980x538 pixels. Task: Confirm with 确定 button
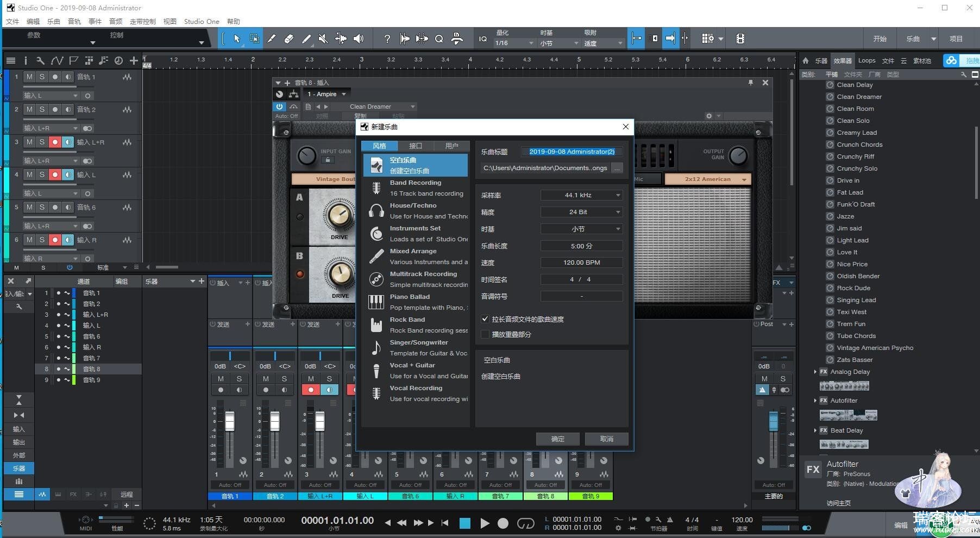[557, 439]
